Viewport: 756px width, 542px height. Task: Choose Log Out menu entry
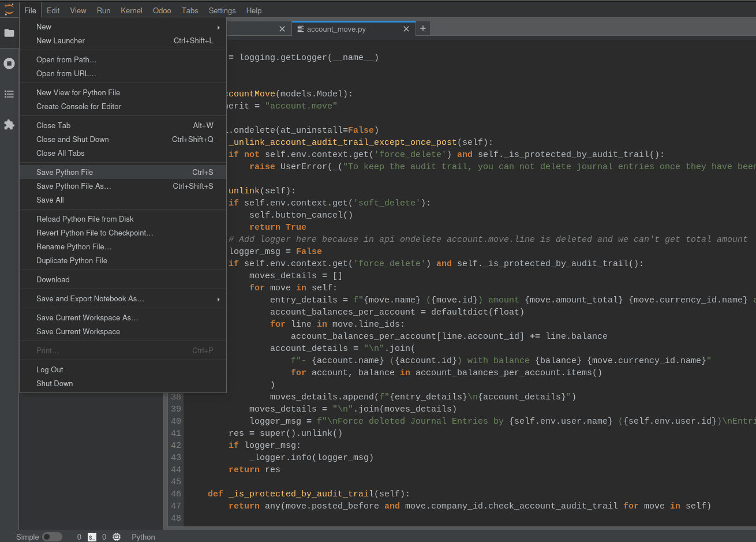[123, 370]
